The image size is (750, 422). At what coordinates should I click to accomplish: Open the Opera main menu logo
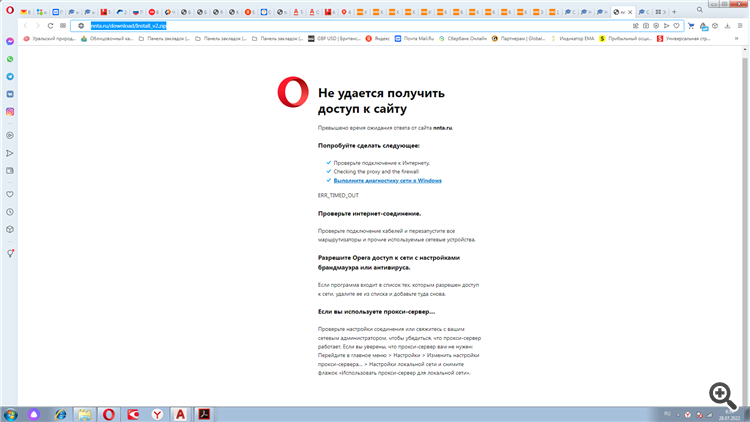click(10, 10)
